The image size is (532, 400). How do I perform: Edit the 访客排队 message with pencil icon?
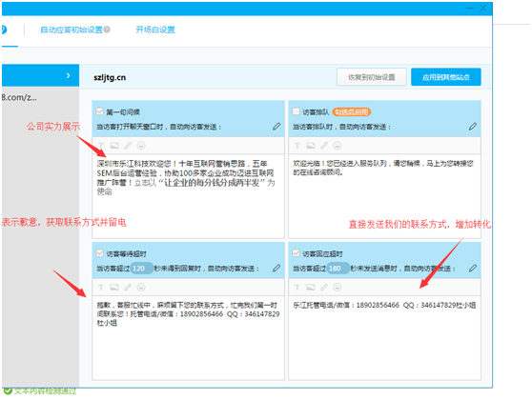click(473, 127)
